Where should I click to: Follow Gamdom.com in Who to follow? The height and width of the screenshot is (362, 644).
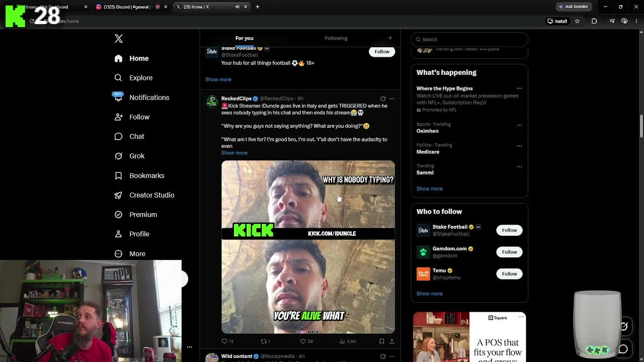point(509,252)
